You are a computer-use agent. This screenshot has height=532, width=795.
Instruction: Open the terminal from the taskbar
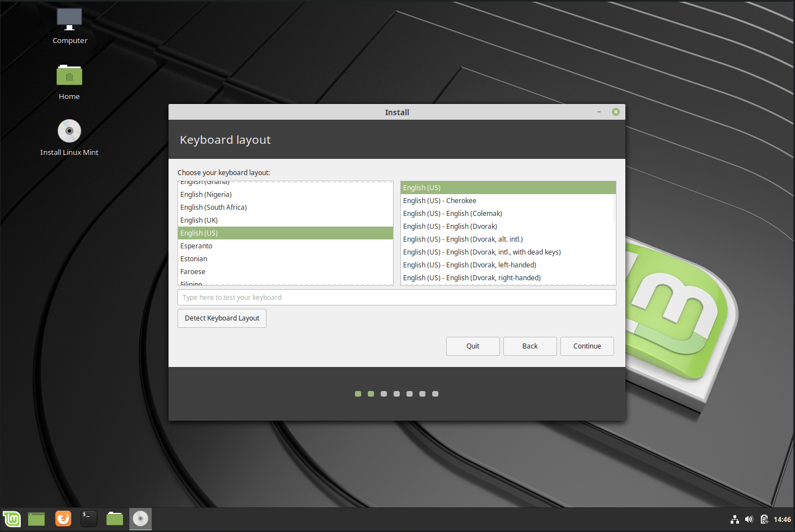point(88,519)
